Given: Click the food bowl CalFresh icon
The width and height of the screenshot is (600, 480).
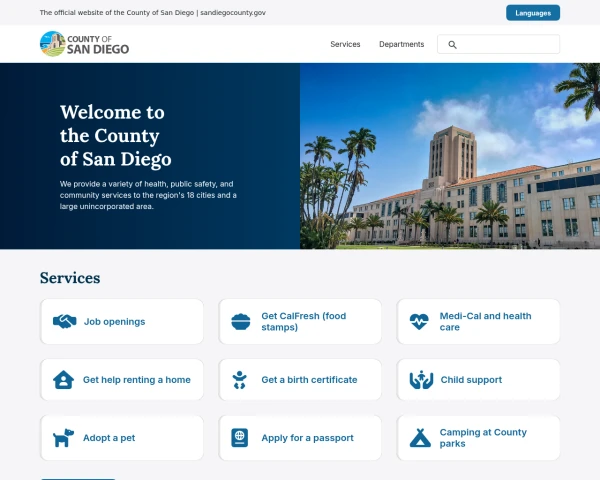Looking at the screenshot, I should 241,322.
